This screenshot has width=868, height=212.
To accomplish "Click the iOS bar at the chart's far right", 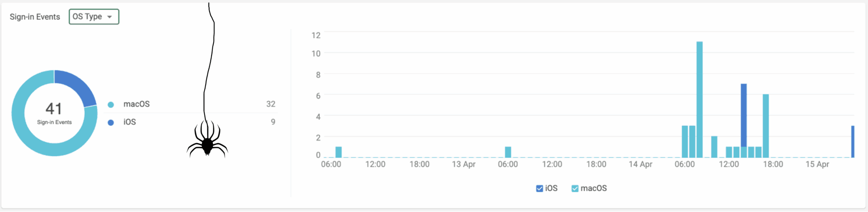I will pyautogui.click(x=853, y=142).
